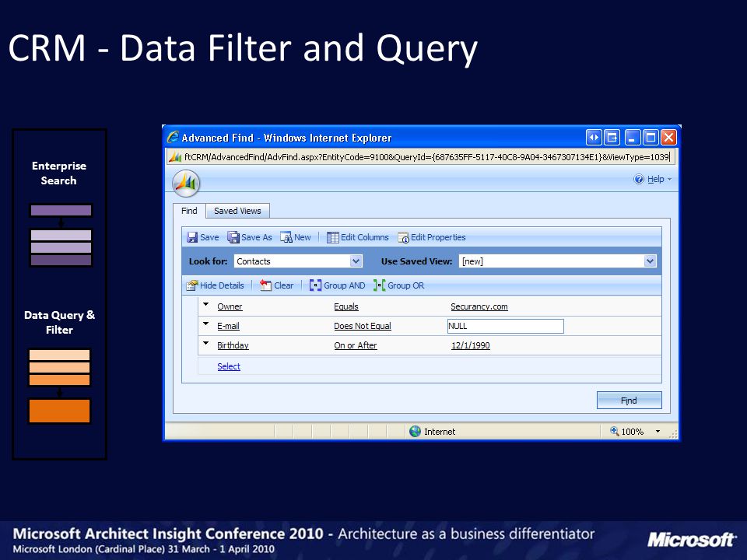Open Edit Properties icon

[x=403, y=237]
